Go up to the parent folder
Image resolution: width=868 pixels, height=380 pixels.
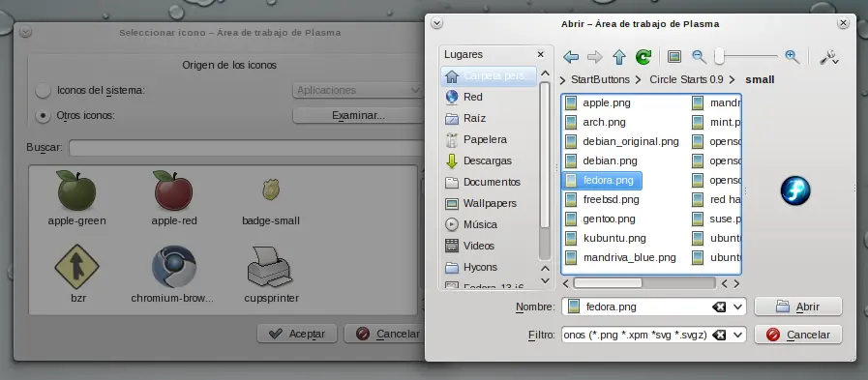pos(619,57)
